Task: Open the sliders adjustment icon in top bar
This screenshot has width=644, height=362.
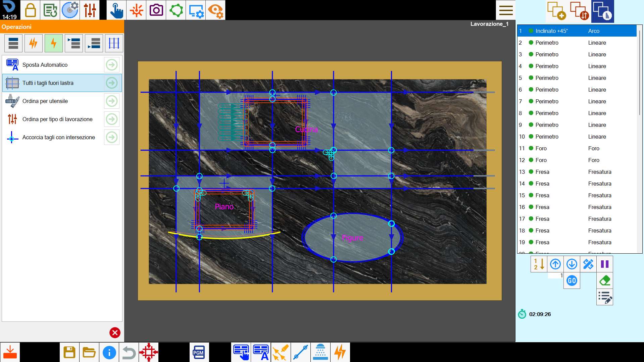Action: 90,10
